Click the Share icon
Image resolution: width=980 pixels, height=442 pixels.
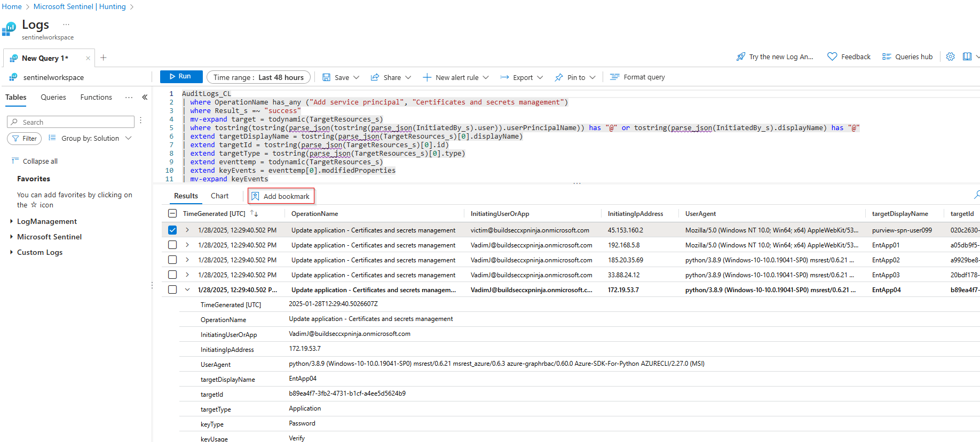(x=375, y=77)
